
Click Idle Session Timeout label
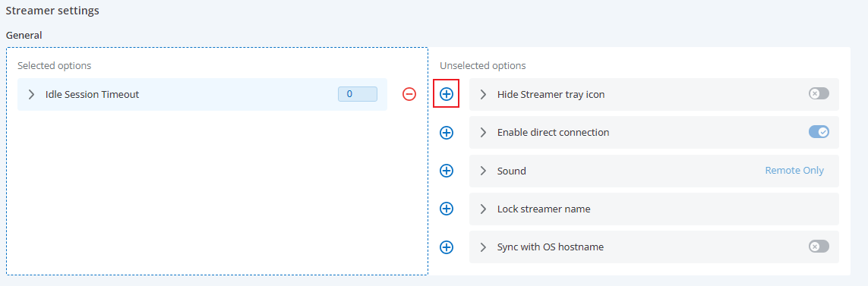point(92,94)
